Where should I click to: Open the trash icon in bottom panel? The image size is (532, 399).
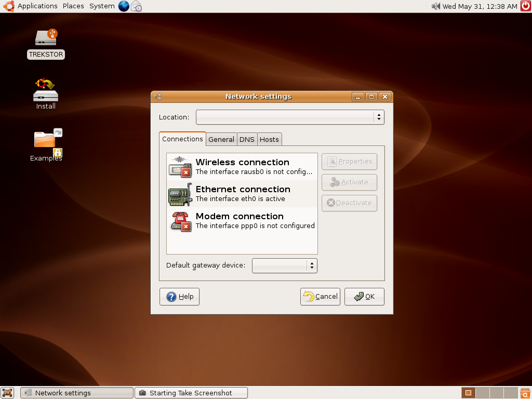(525, 393)
